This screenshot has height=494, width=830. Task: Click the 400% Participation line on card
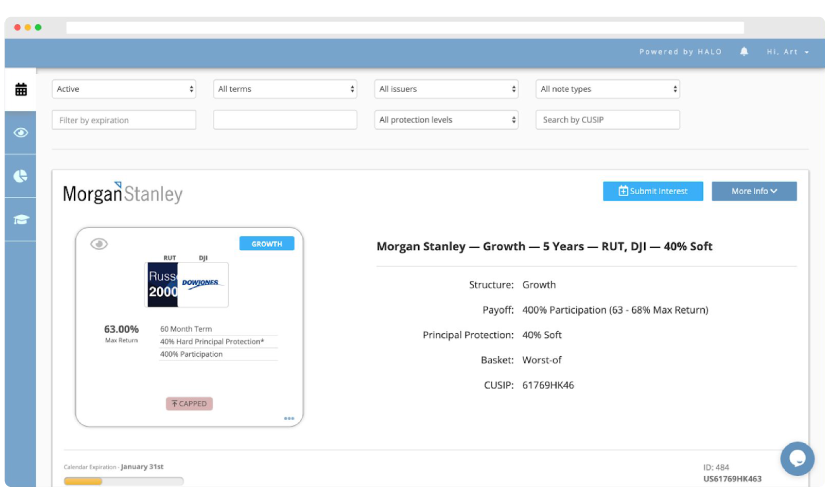191,354
